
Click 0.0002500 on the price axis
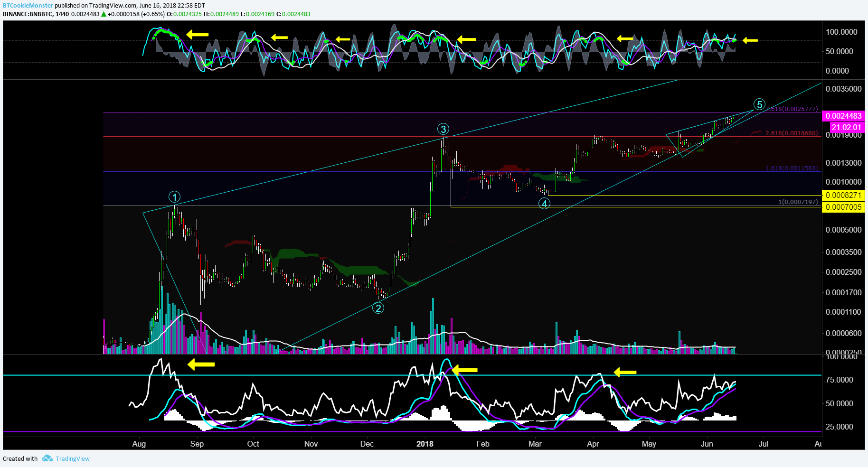pos(844,272)
